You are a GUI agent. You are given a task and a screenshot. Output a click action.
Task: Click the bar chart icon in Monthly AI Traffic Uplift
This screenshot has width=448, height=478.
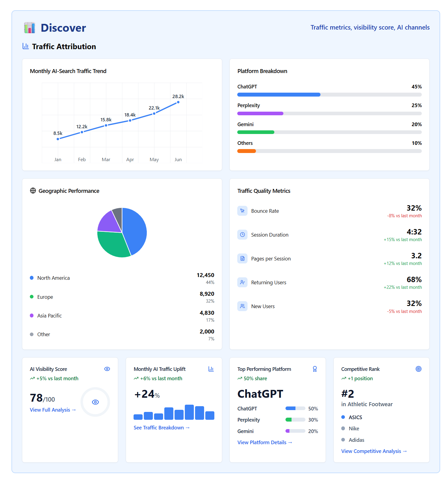(211, 369)
